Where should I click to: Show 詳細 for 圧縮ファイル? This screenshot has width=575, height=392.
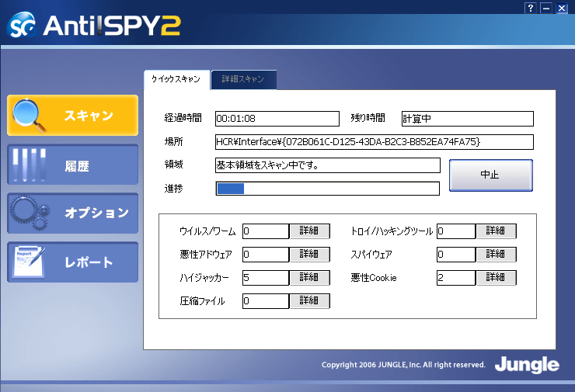click(x=309, y=300)
